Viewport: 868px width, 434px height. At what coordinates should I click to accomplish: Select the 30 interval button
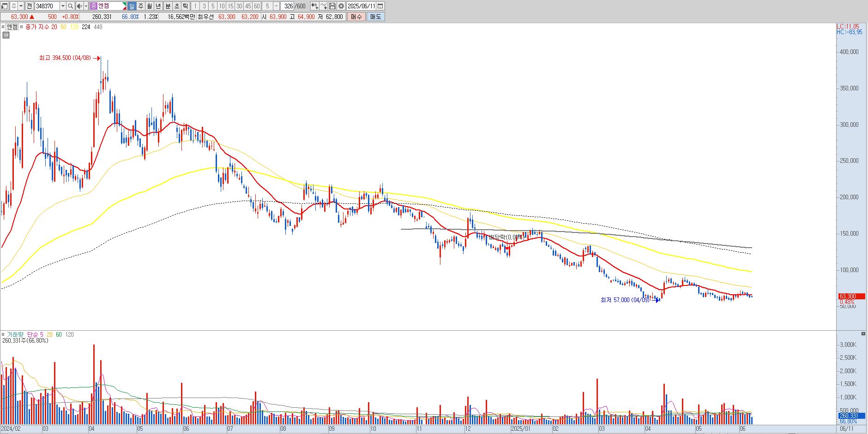(239, 6)
